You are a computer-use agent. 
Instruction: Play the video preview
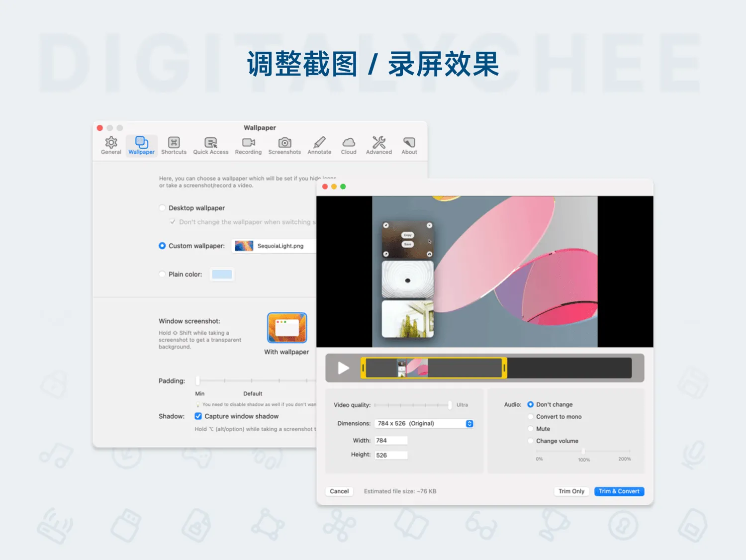tap(343, 368)
